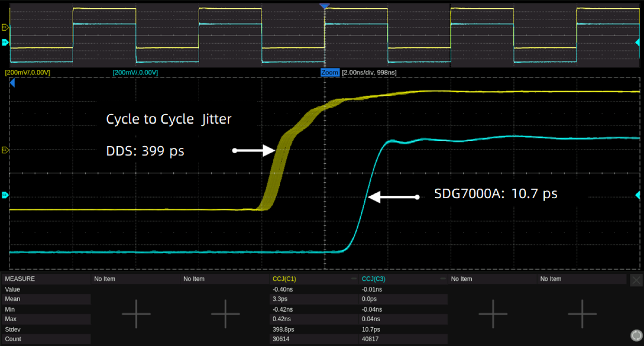
Task: Select yellow channel ground marker in overview
Action: tap(5, 27)
